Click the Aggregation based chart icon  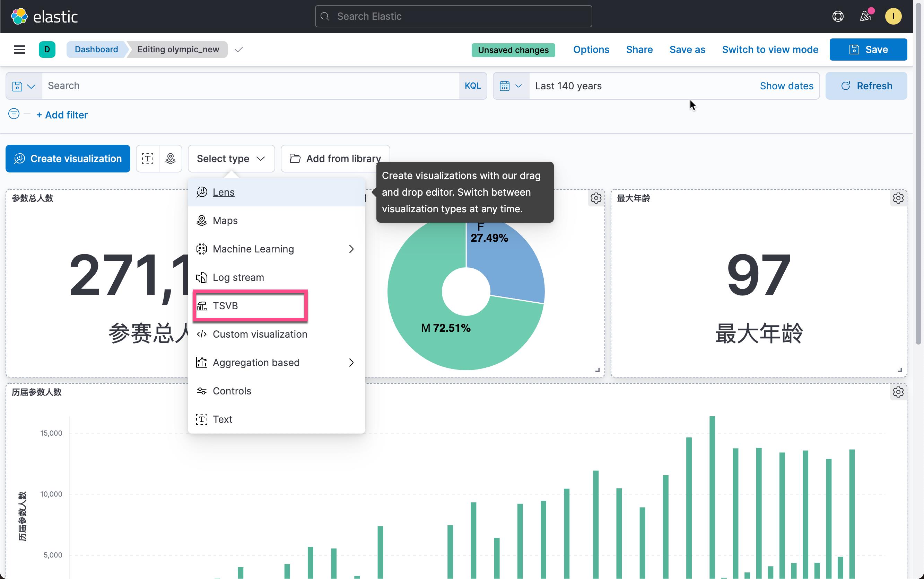pyautogui.click(x=202, y=362)
